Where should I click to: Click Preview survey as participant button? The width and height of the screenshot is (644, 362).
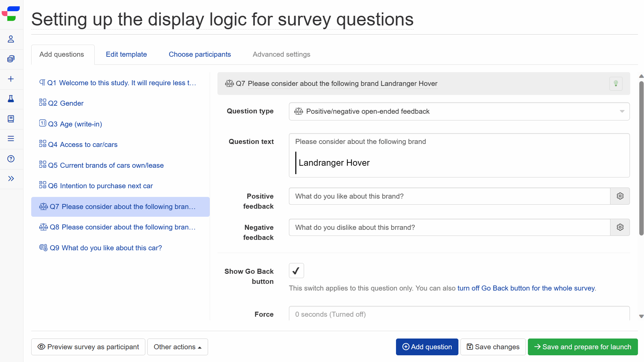pyautogui.click(x=88, y=347)
